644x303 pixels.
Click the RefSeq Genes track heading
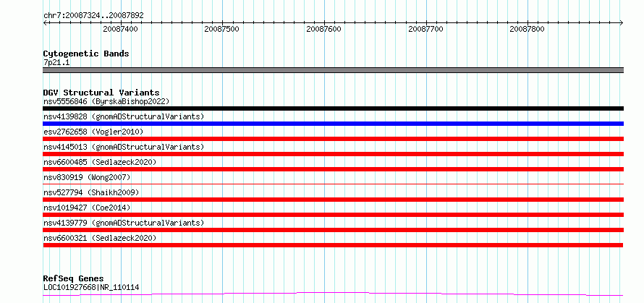(x=74, y=279)
